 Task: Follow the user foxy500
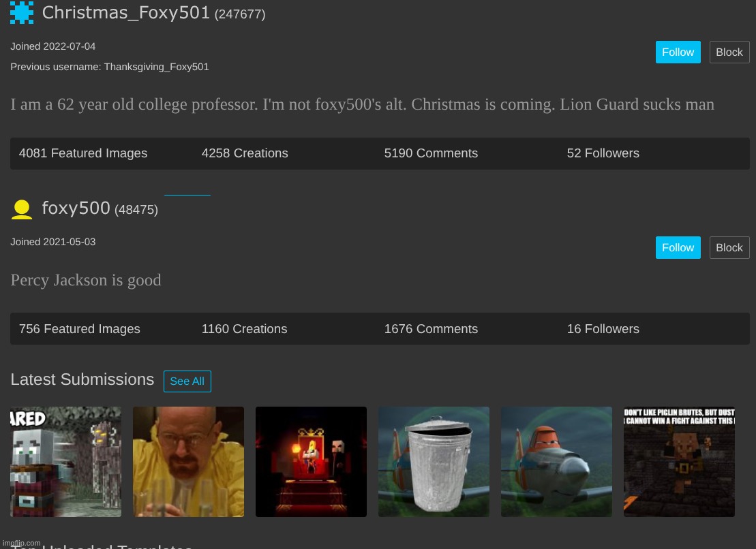(x=678, y=248)
